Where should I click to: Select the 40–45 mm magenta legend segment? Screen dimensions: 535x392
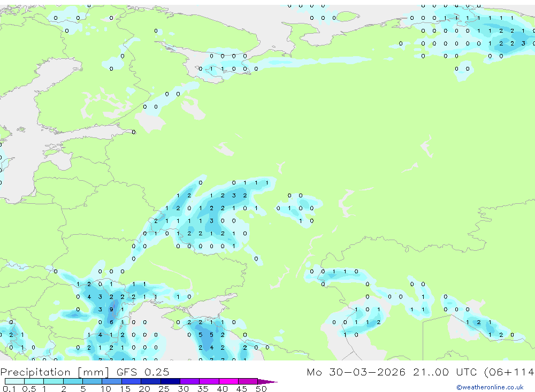pos(228,381)
